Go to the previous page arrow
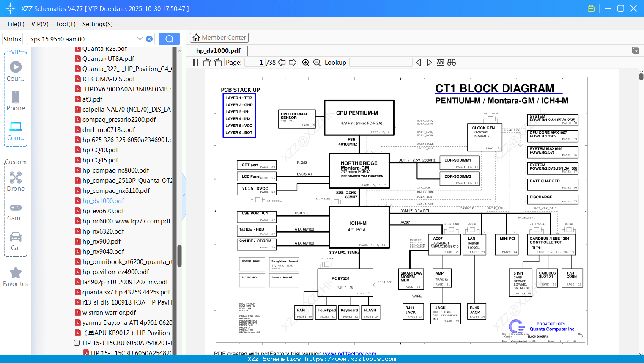644x363 pixels. [x=282, y=62]
